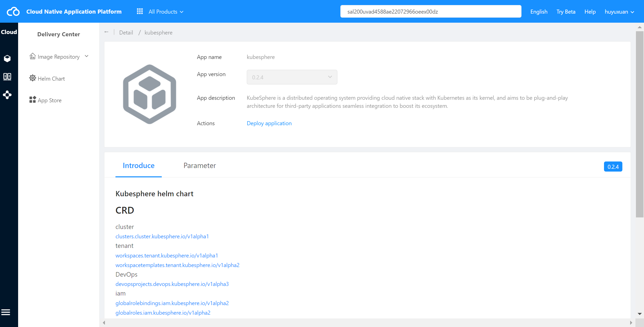This screenshot has height=327, width=644.
Task: Switch language via the English link
Action: (x=539, y=12)
